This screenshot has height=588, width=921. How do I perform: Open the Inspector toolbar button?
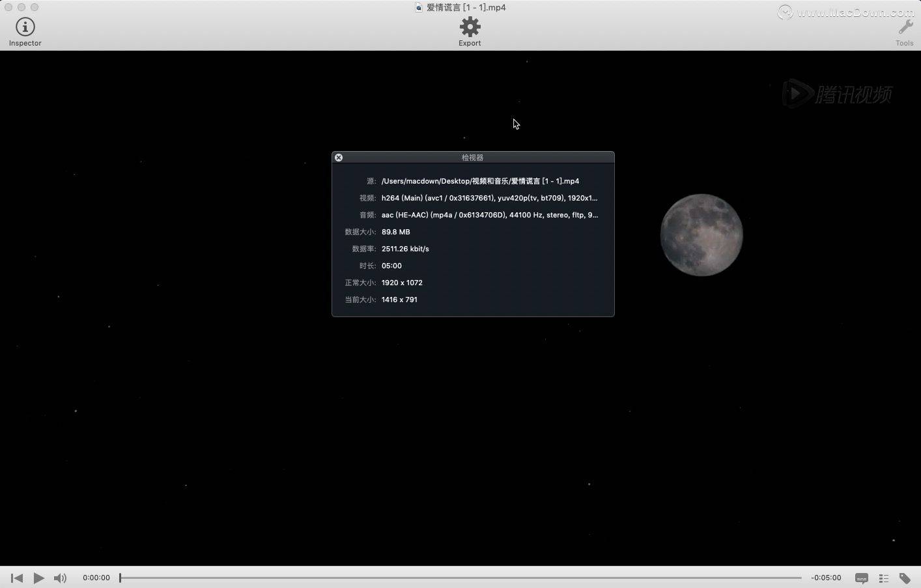click(25, 32)
